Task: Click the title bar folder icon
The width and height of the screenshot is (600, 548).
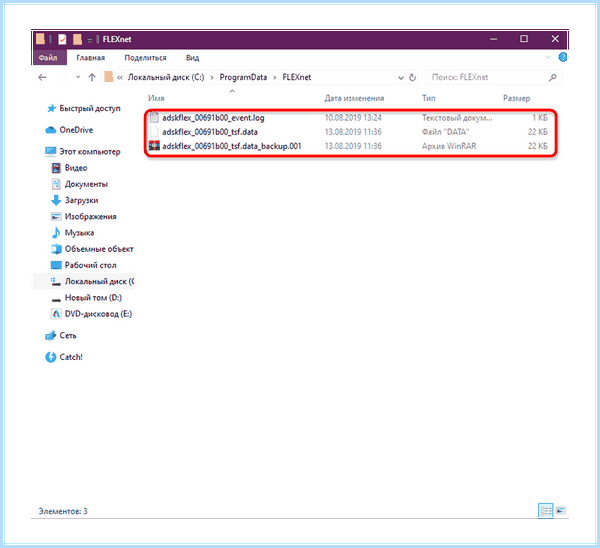Action: click(40, 39)
